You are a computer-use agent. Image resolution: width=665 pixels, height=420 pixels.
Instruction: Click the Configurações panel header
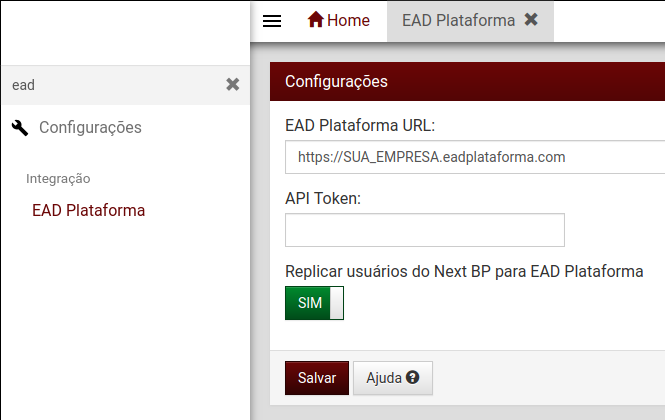(x=467, y=81)
